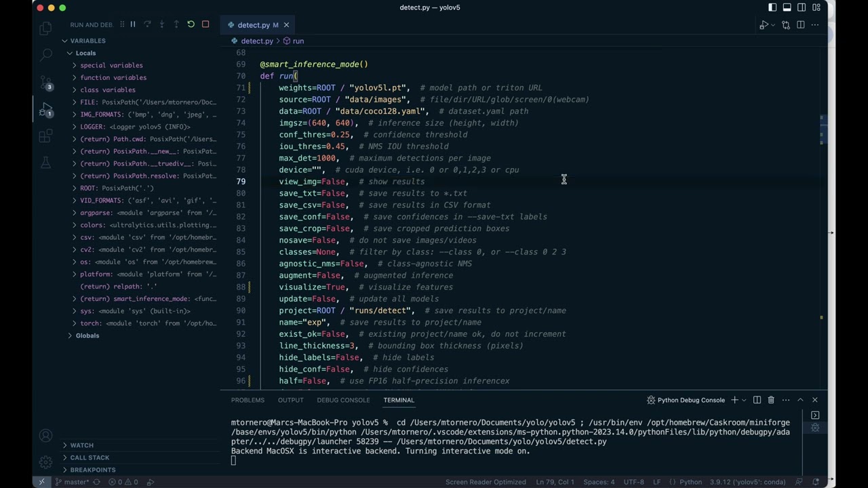Click the run breadcrumb in editor
The height and width of the screenshot is (488, 868).
[293, 41]
